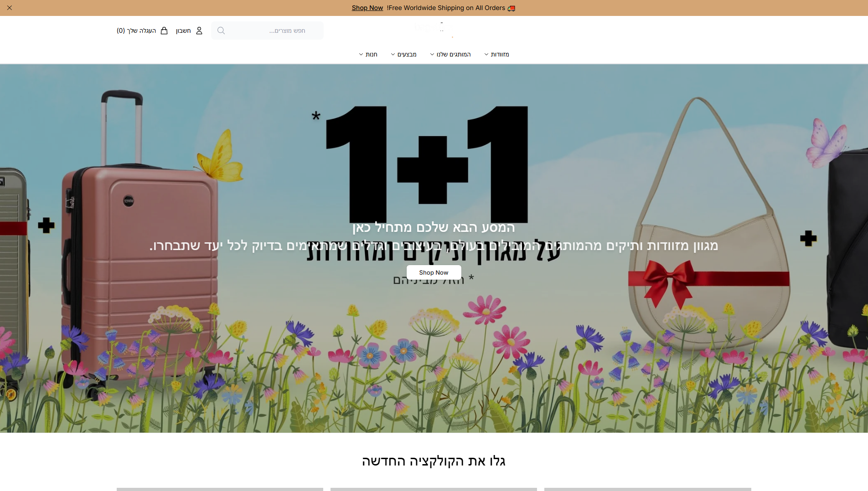Click the heading גלו את הקולקציה החדשה
This screenshot has width=868, height=491.
coord(434,461)
